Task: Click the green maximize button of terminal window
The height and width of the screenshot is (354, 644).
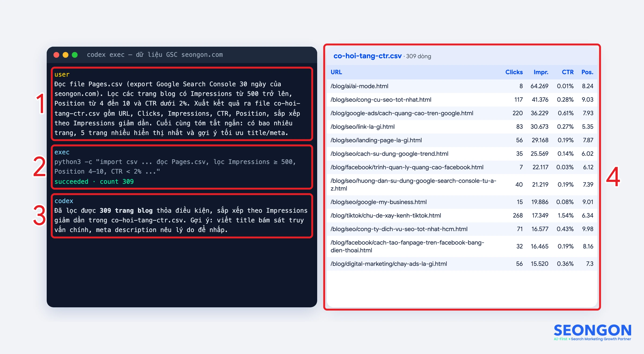Action: pyautogui.click(x=75, y=55)
